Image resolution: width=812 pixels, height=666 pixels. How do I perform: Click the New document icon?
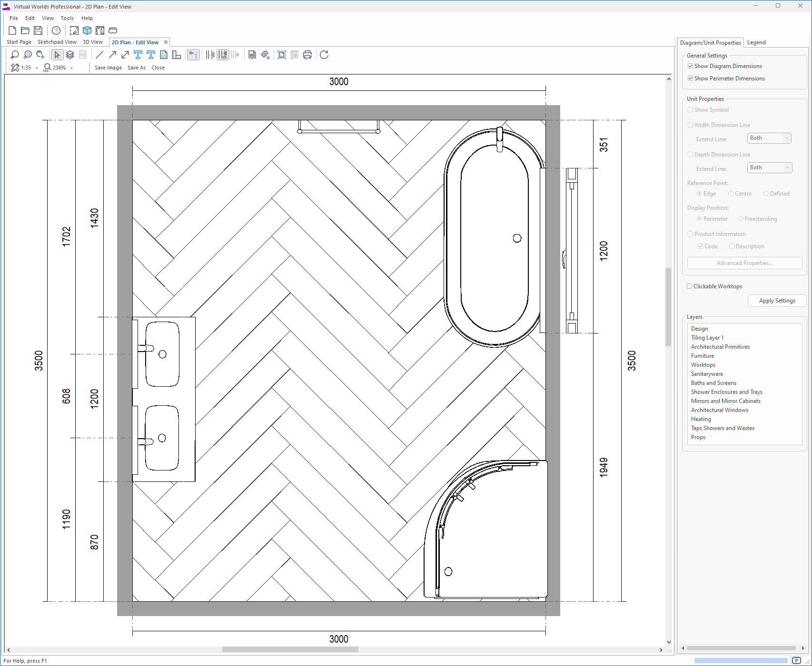coord(12,30)
